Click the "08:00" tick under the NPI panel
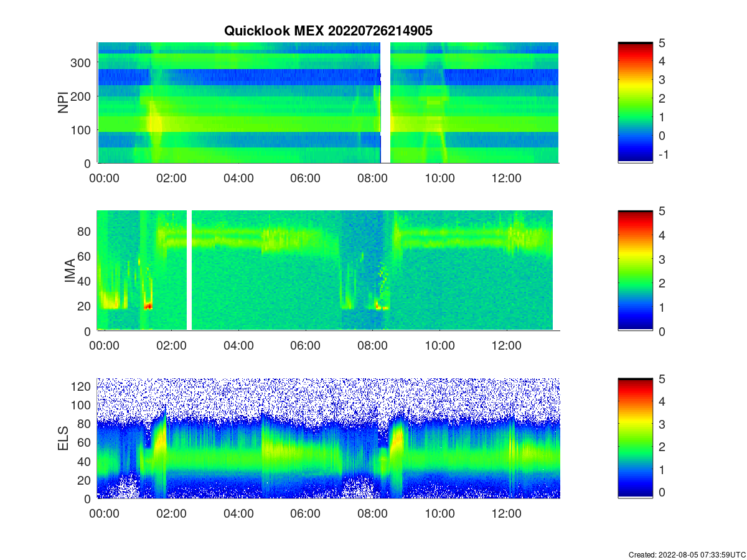Viewport: 747px width, 560px height. (372, 179)
